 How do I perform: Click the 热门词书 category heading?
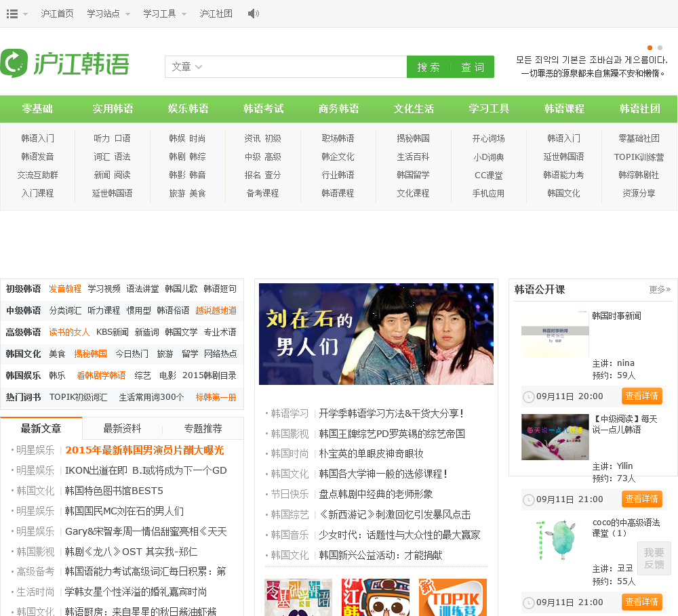(23, 397)
